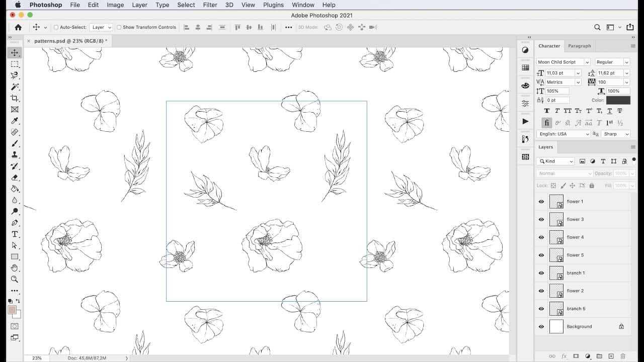Select the Pen tool
Screen dimensions: 644x362
15,223
